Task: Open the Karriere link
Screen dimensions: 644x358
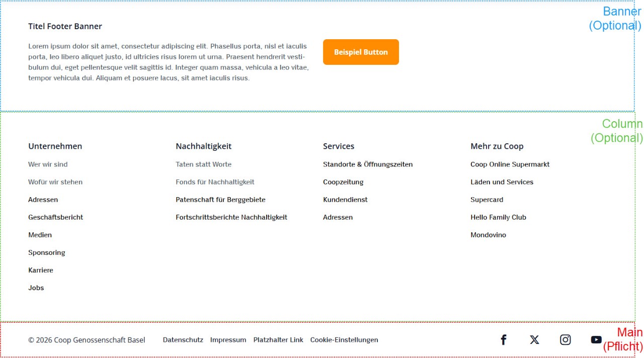Action: coord(40,270)
